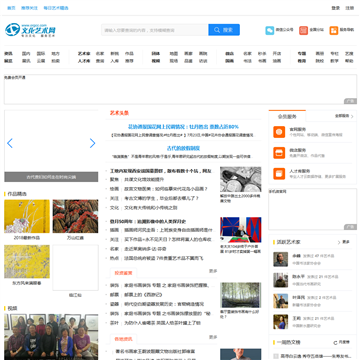Open the fourth artist avatar (woman portrait)

(x=281, y=322)
